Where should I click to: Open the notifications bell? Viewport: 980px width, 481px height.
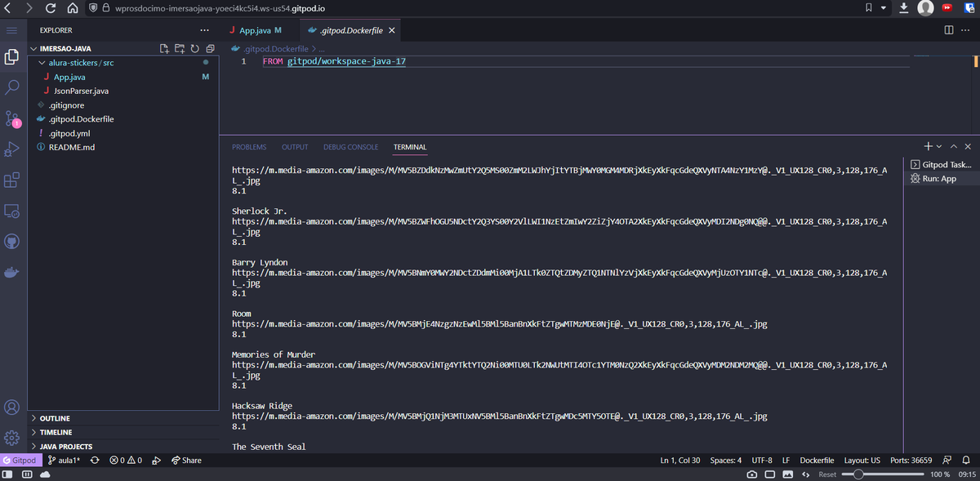[964, 461]
